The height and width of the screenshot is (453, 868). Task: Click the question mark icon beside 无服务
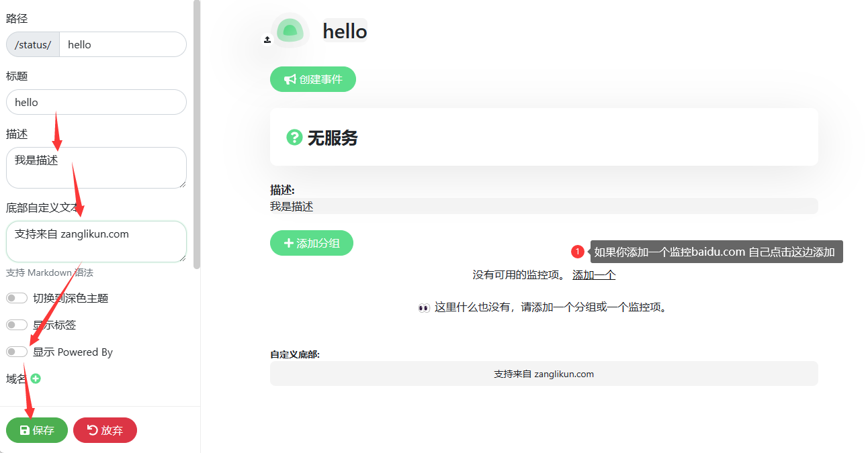[x=294, y=138]
